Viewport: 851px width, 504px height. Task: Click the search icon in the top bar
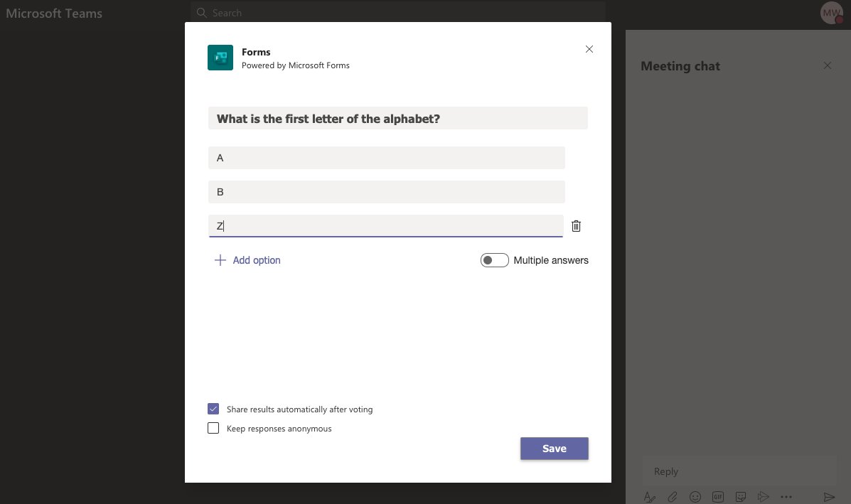point(202,13)
